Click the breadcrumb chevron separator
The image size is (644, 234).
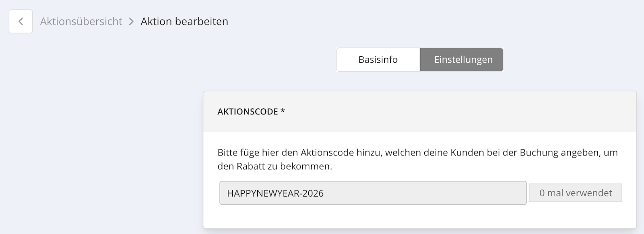131,21
